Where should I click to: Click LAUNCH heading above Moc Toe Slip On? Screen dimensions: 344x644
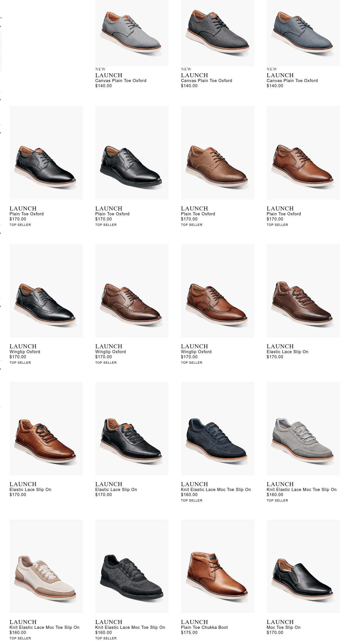tap(280, 622)
